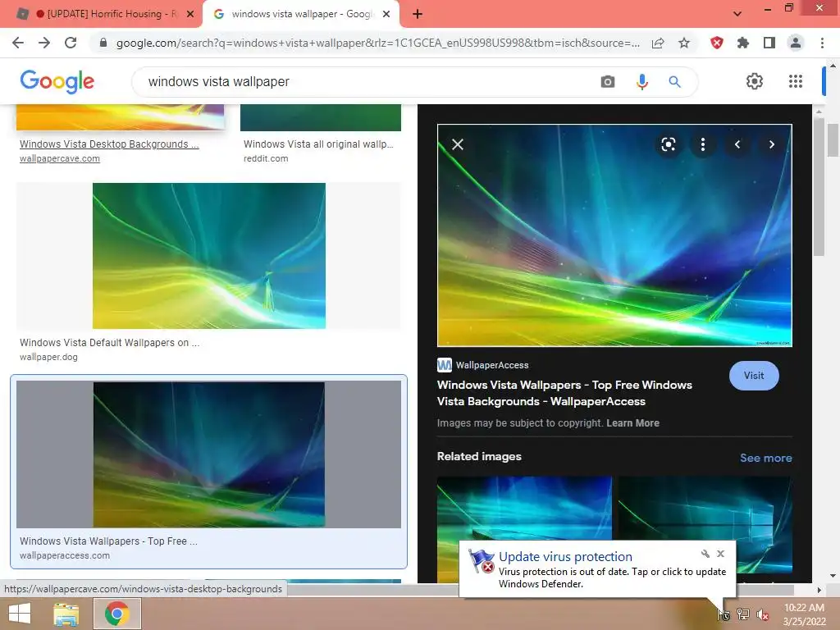Bookmark this page with star icon
The width and height of the screenshot is (840, 630).
coord(684,43)
